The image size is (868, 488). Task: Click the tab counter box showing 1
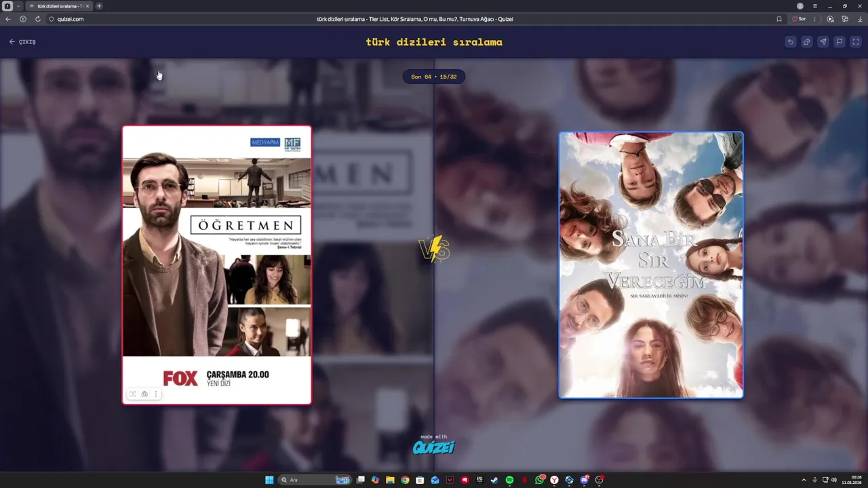7,6
